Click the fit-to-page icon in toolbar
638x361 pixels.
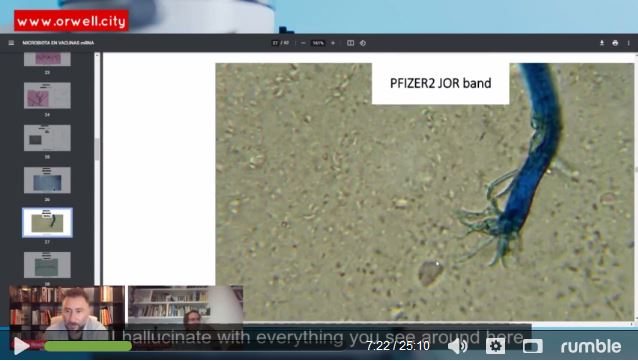point(350,43)
